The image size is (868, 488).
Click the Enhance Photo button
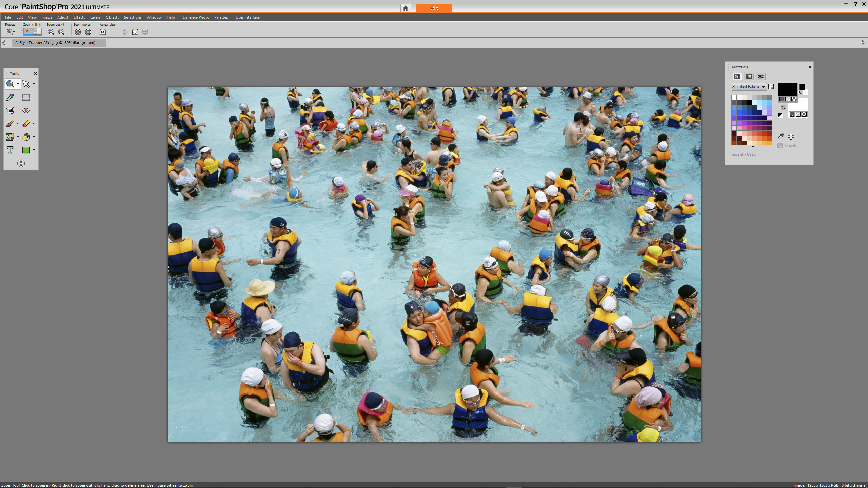click(196, 17)
